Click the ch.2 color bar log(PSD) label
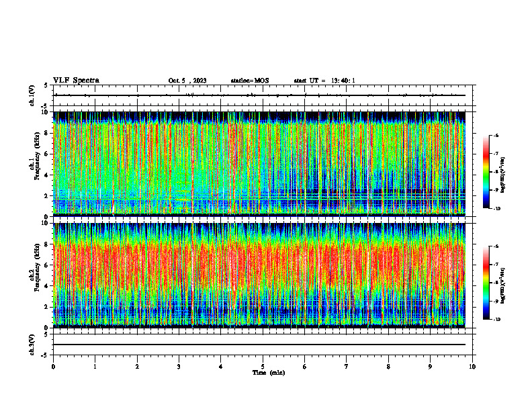Viewport: 532px width, 411px height. [503, 286]
